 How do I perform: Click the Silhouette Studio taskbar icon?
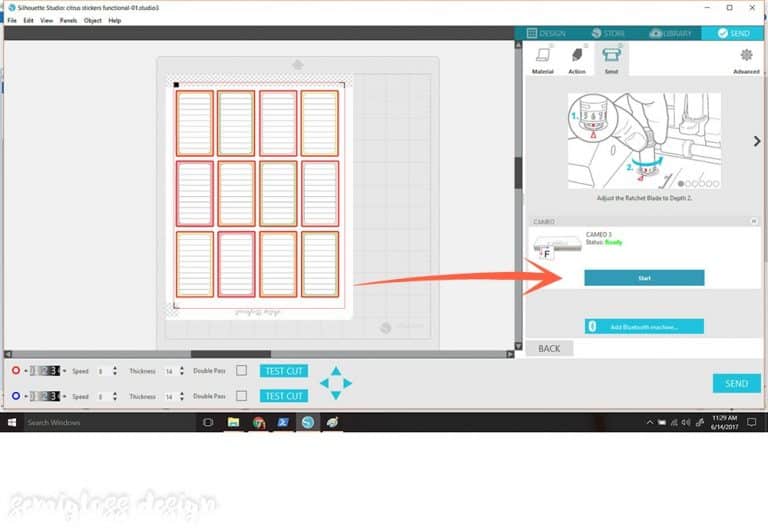(307, 423)
